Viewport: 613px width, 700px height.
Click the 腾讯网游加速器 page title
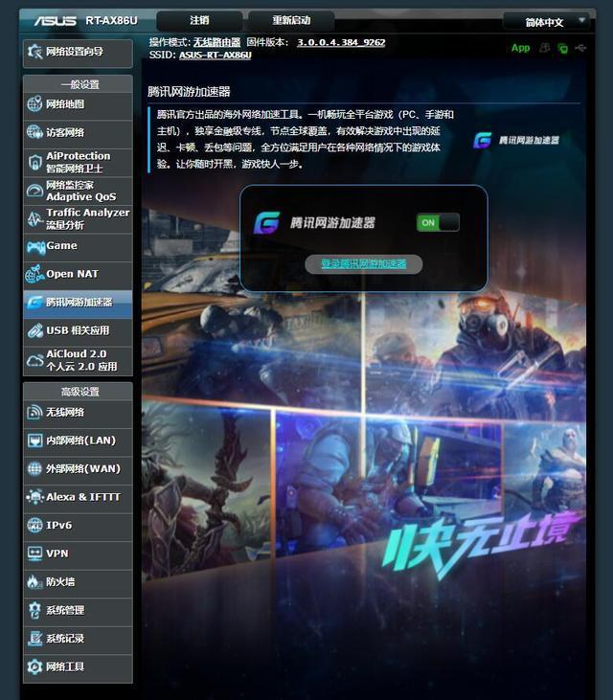pos(189,92)
